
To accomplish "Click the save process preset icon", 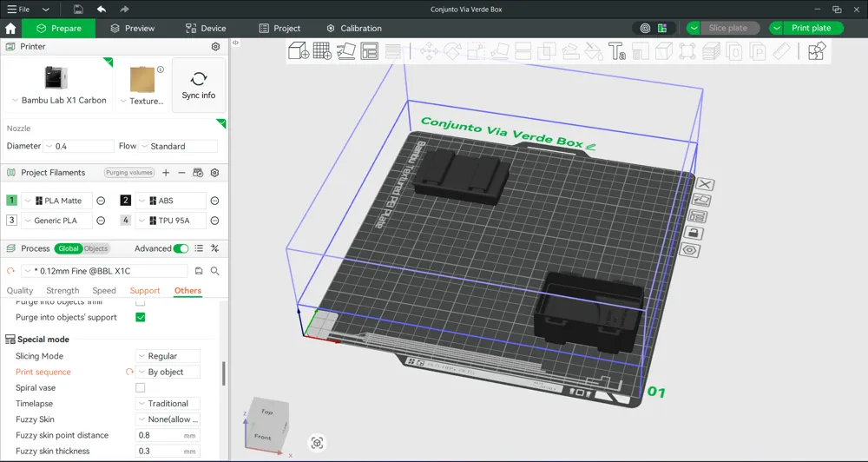I will (x=199, y=271).
